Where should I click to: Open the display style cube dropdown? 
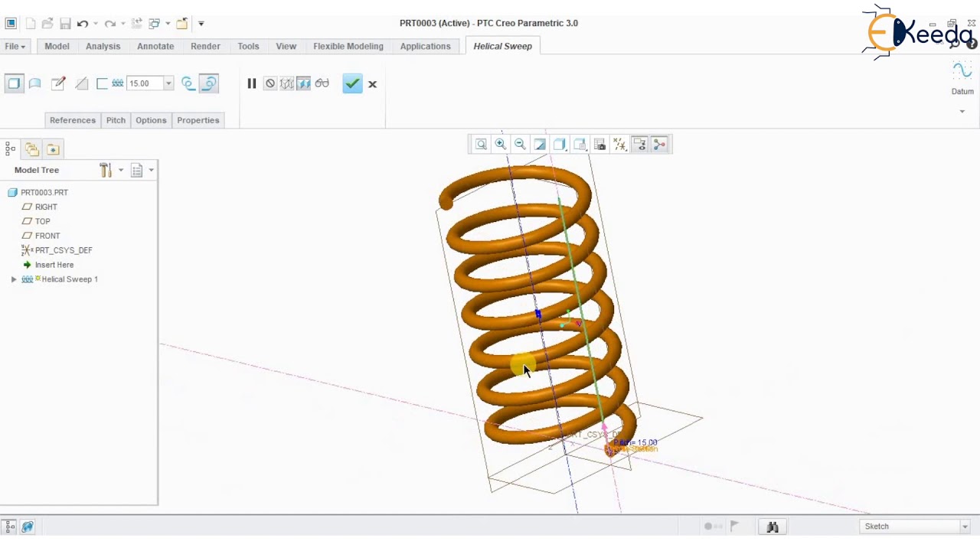click(560, 144)
